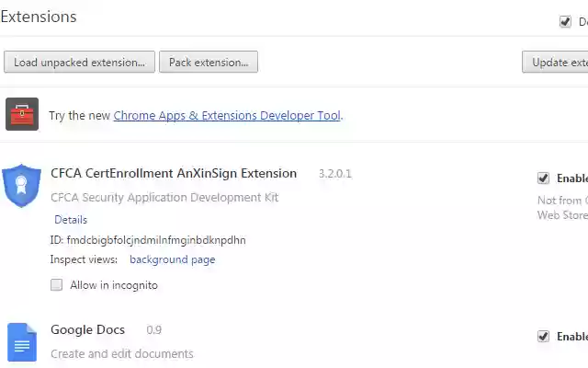This screenshot has width=588, height=368.
Task: Check the Allow in incognito box
Action: point(57,284)
